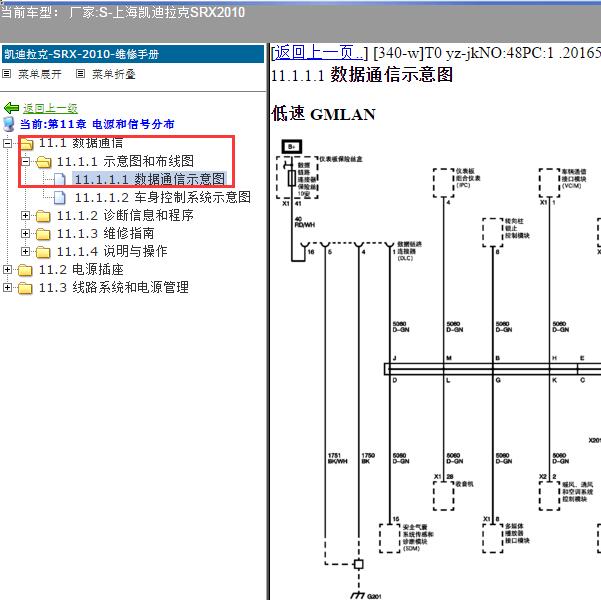Click the 菜单折叠 list icon
The image size is (601, 600).
[x=80, y=73]
